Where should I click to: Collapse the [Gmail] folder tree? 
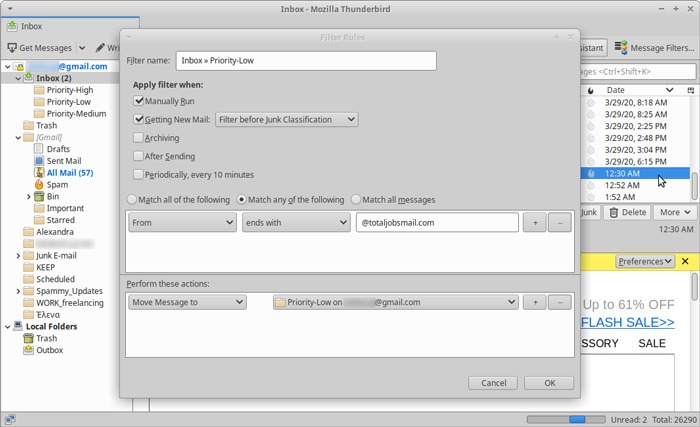[x=18, y=137]
